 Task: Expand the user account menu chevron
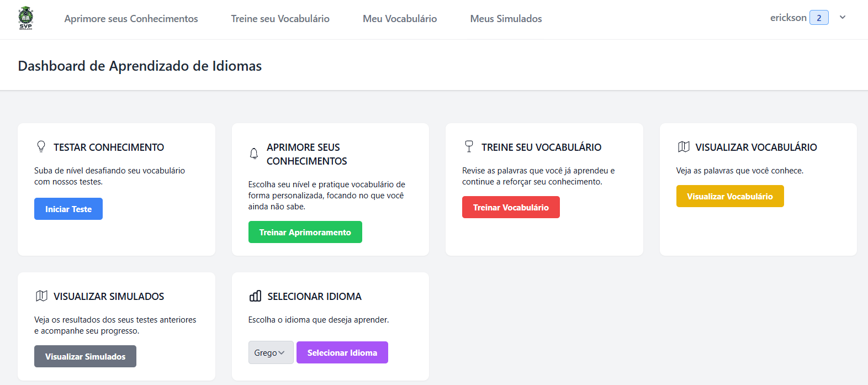(843, 18)
